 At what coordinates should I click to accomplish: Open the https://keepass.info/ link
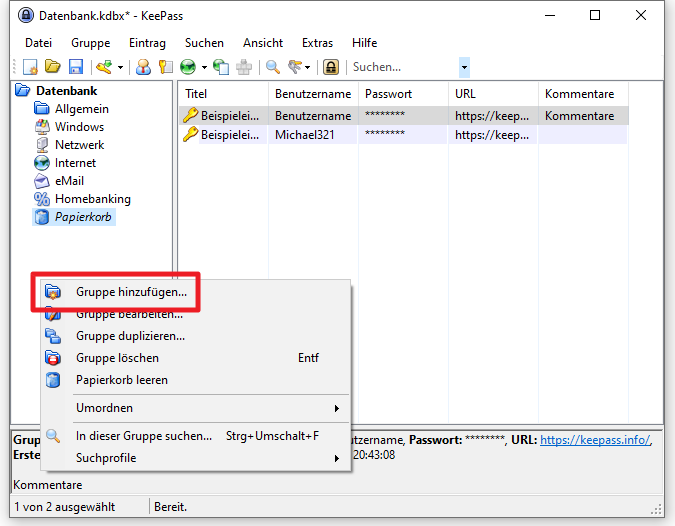coord(595,440)
